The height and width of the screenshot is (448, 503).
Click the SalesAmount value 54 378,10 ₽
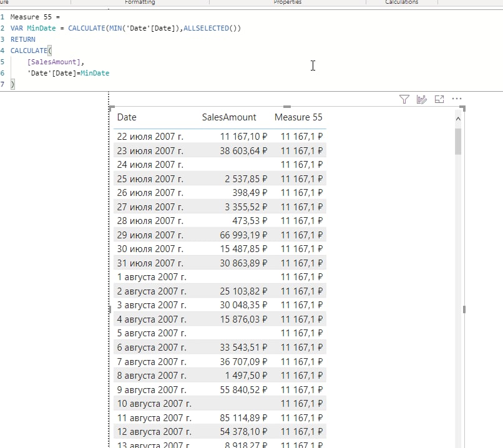pos(243,432)
